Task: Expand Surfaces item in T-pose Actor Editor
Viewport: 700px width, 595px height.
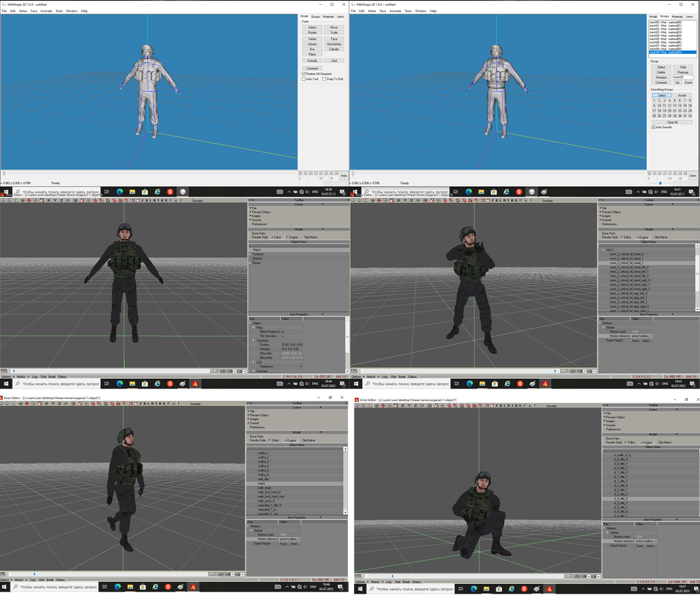Action: click(x=251, y=254)
